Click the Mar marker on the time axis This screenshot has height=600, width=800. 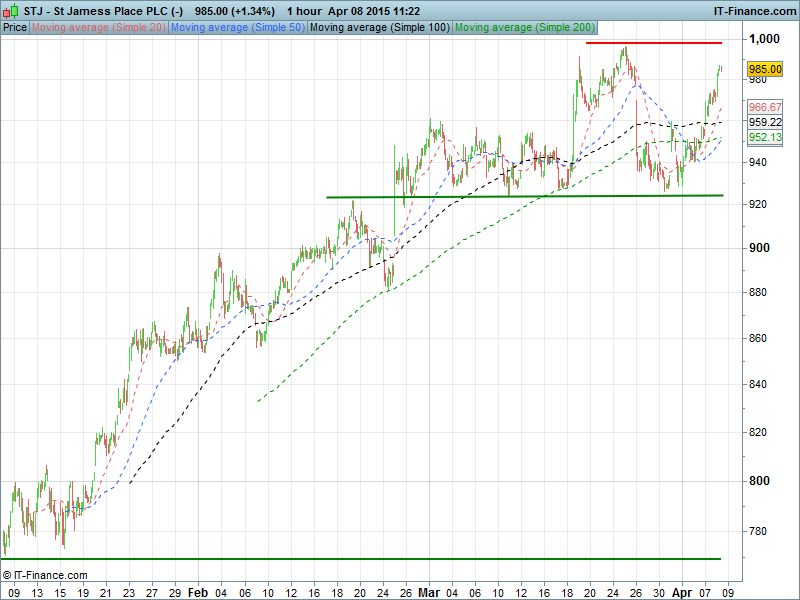(428, 592)
